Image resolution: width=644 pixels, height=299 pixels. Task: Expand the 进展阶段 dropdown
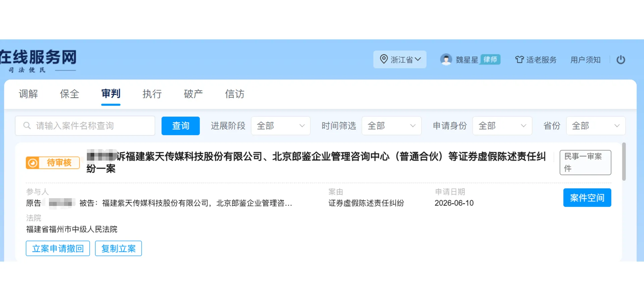pos(280,126)
